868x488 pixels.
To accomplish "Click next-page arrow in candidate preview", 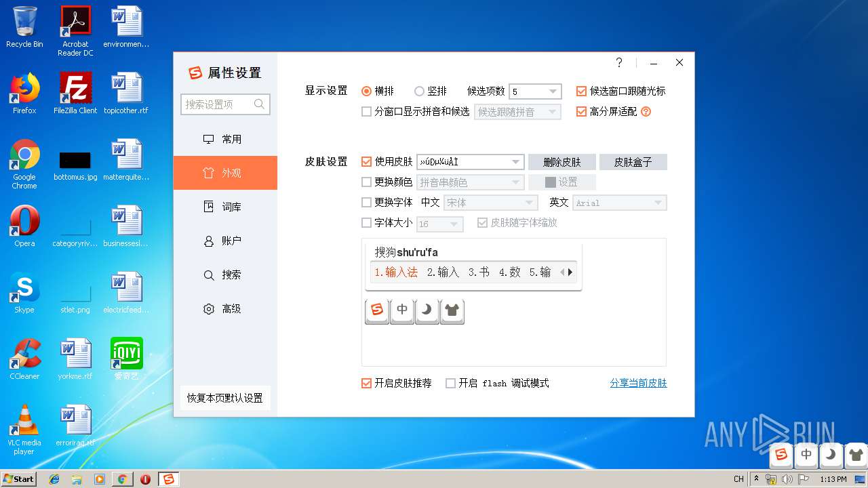I will (x=570, y=272).
